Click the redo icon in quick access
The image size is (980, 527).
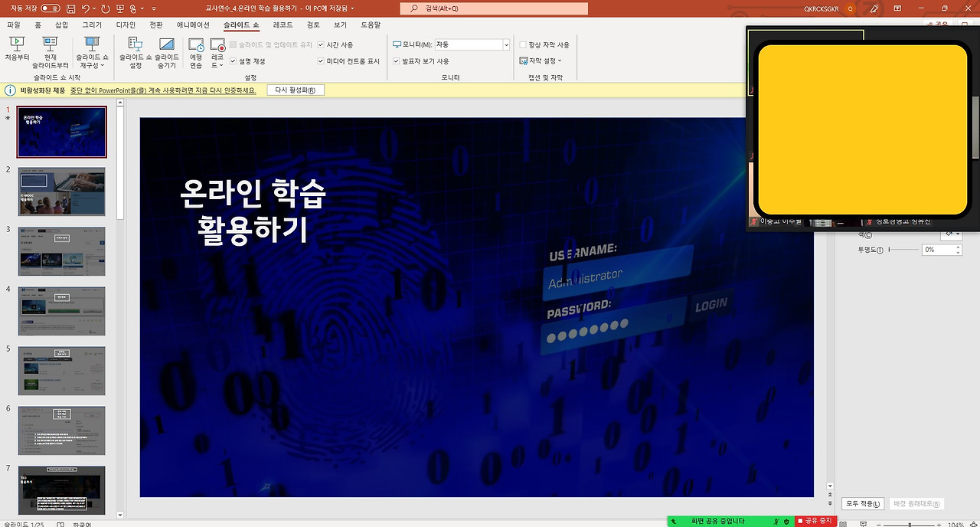106,8
